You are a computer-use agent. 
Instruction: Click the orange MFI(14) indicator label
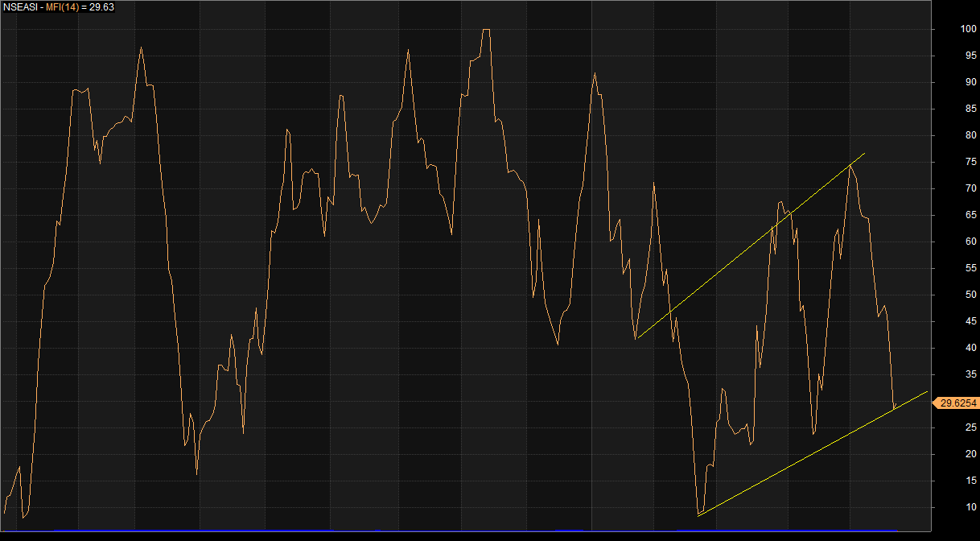click(62, 6)
